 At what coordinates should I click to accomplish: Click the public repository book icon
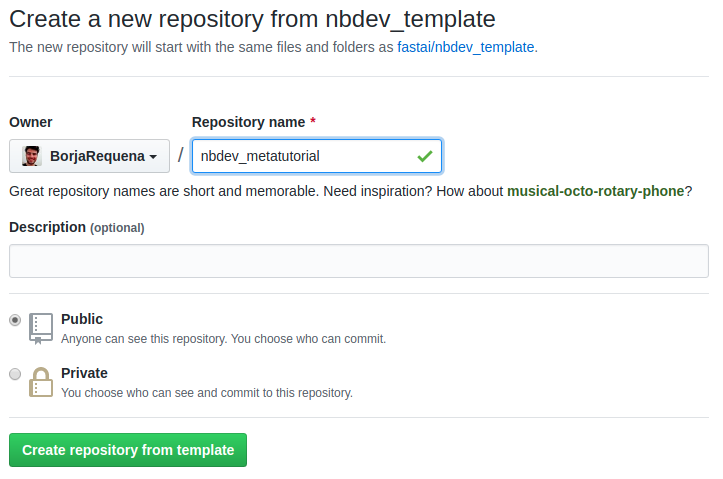[x=41, y=329]
